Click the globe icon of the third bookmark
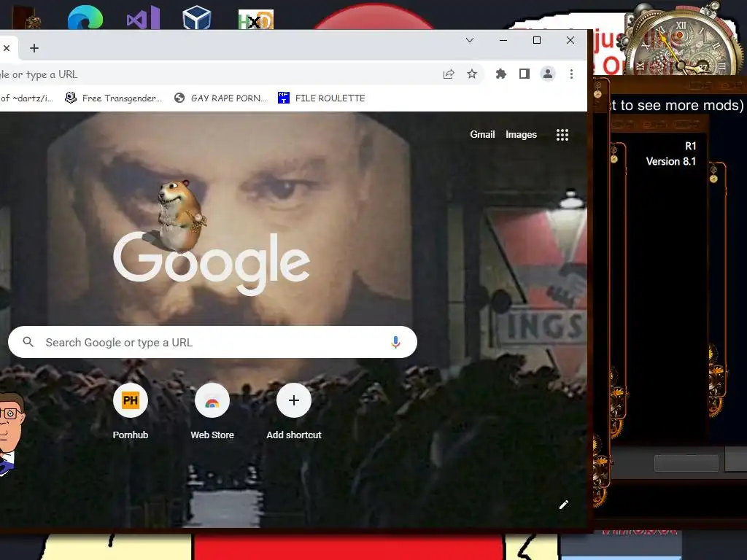This screenshot has height=560, width=747. pyautogui.click(x=179, y=98)
